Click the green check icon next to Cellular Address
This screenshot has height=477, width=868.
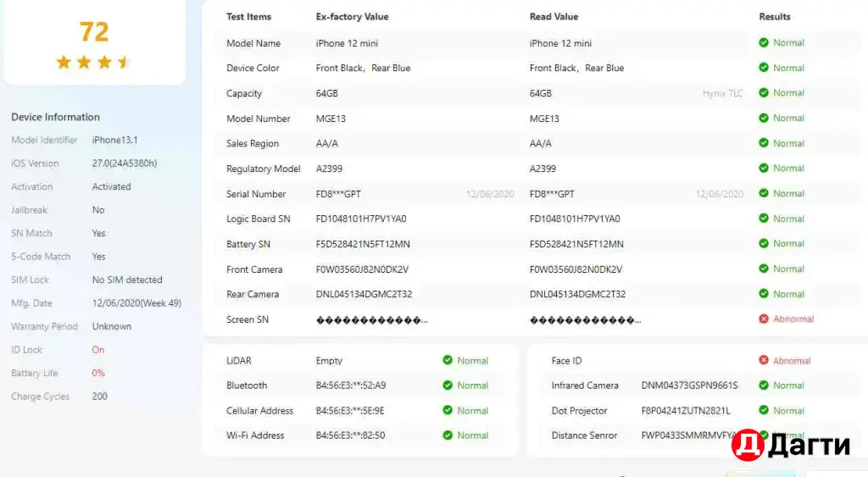448,410
